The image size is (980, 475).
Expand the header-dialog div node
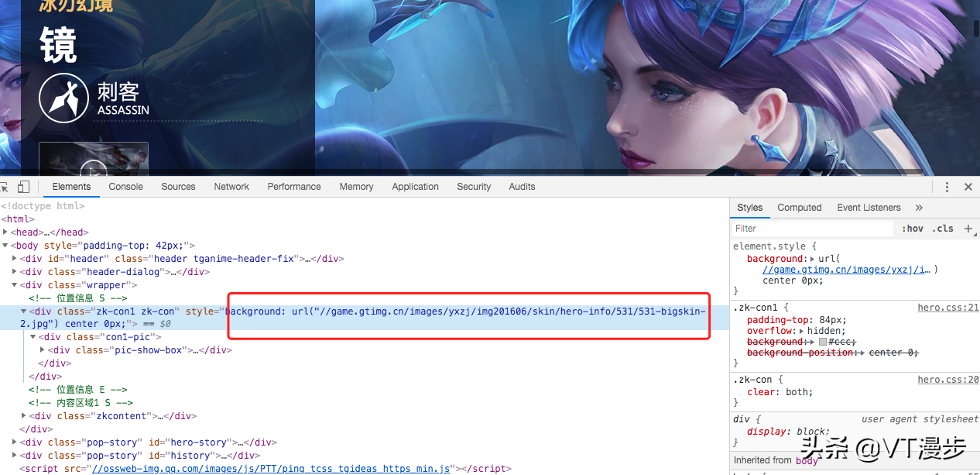click(15, 272)
